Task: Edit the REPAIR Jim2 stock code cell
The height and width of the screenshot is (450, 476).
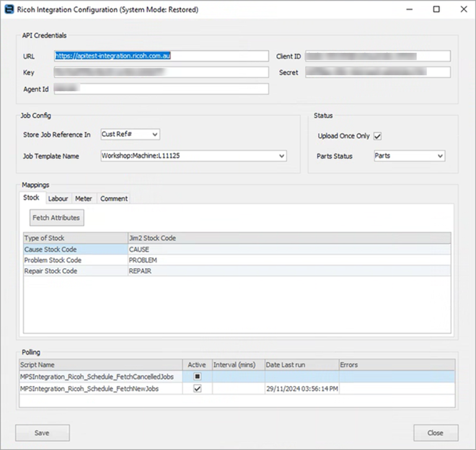Action: 288,271
